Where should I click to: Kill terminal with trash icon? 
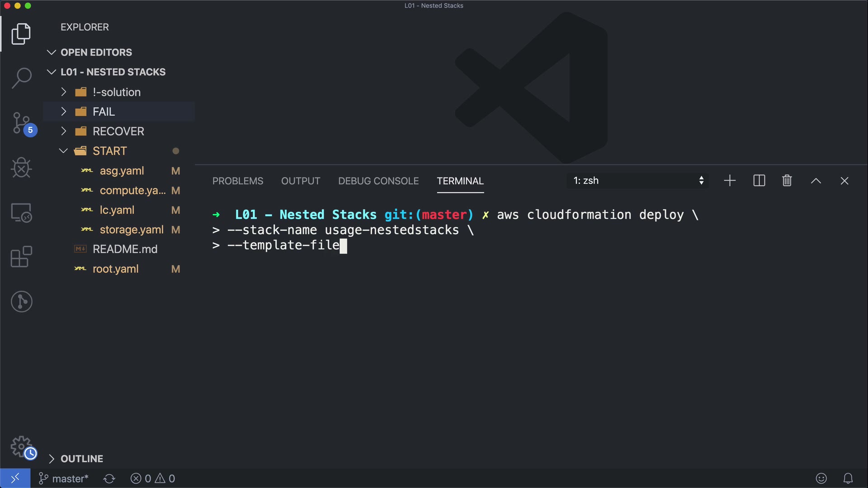point(787,181)
